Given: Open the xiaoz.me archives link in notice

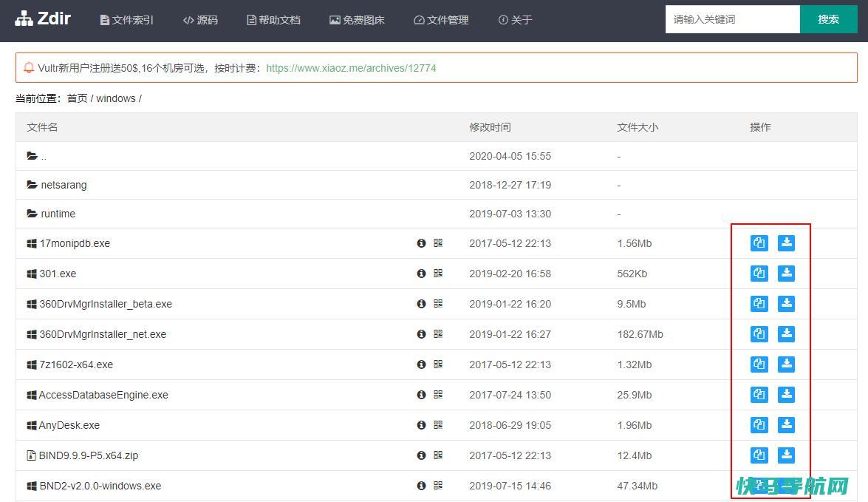Looking at the screenshot, I should [x=351, y=68].
